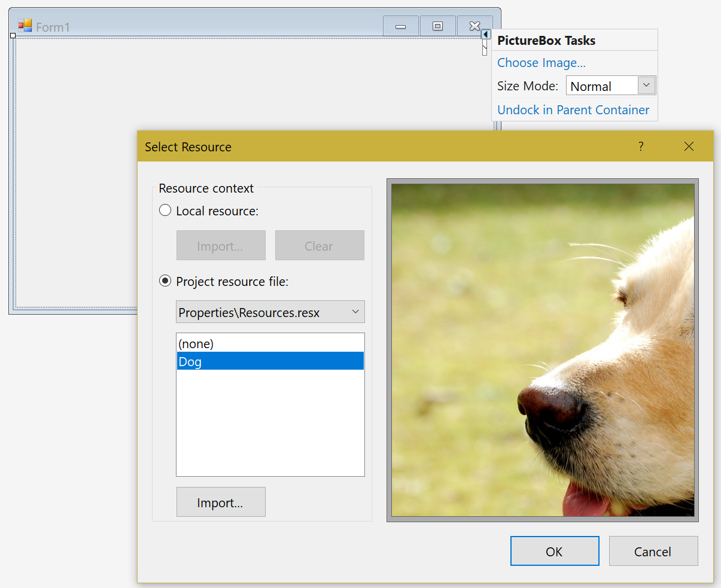
Task: Click the Size Mode dropdown arrow chevron
Action: (646, 86)
